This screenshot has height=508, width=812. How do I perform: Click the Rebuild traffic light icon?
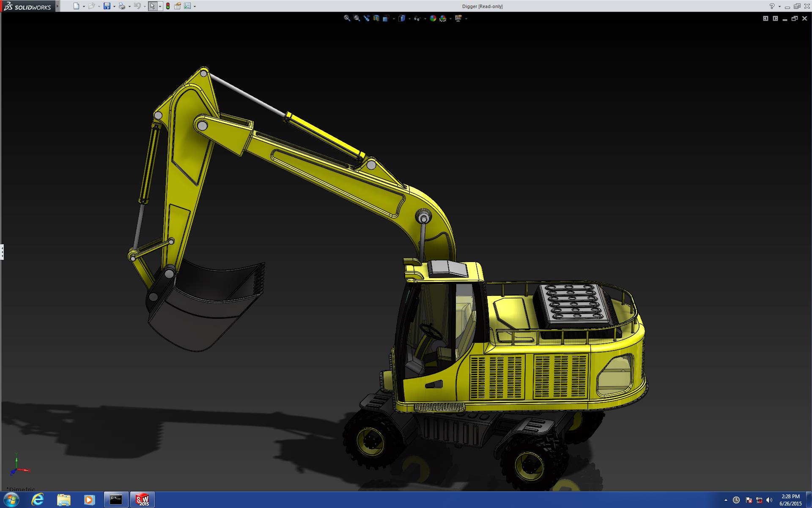pos(168,6)
